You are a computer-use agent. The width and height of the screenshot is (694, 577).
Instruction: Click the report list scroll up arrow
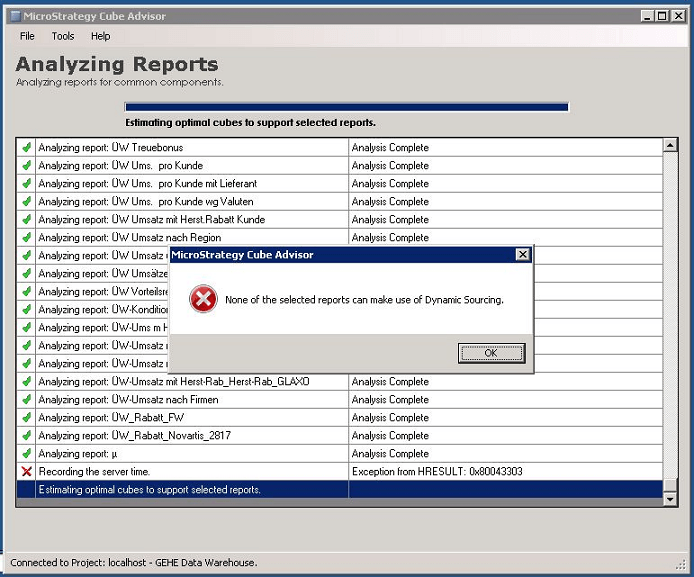670,145
